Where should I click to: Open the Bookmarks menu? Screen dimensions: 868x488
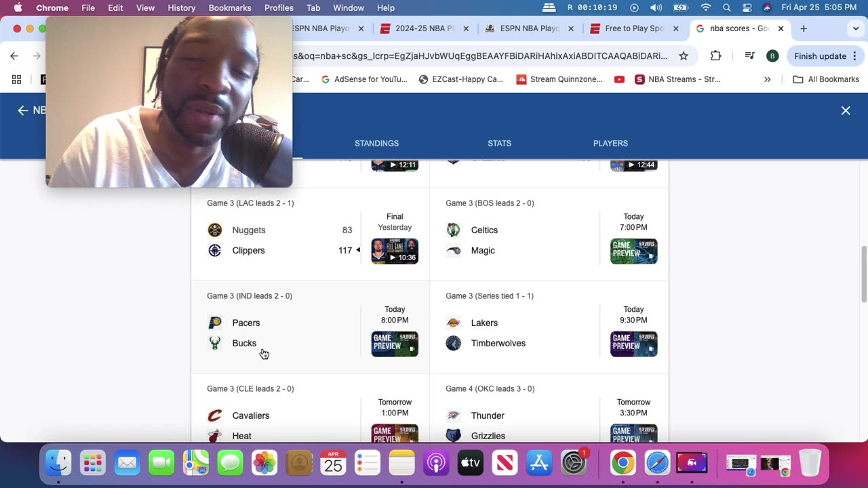(230, 7)
